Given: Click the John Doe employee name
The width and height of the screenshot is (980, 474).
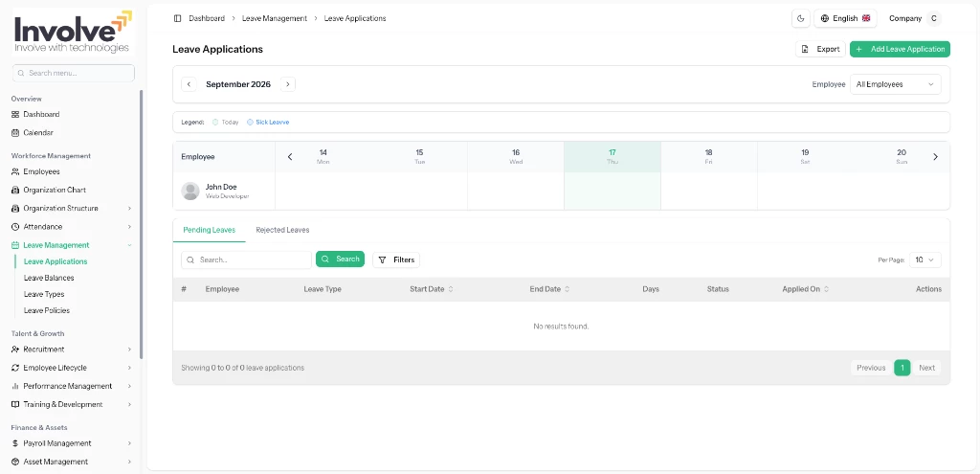Looking at the screenshot, I should pos(221,187).
